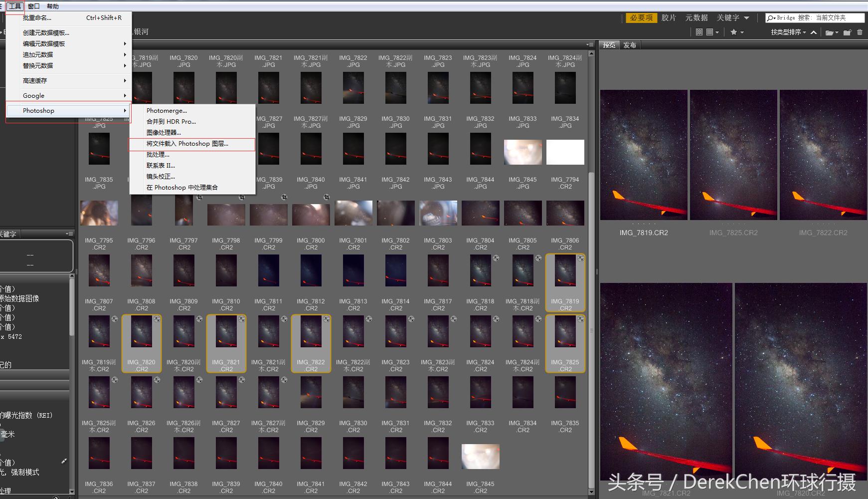Image resolution: width=868 pixels, height=499 pixels.
Task: Select thumbnail IMG_7820.CR2 in the grid
Action: point(142,344)
